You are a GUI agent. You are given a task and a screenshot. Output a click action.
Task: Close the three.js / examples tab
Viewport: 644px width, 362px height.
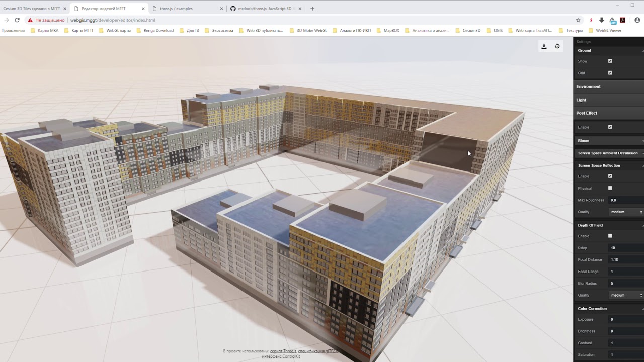(221, 9)
